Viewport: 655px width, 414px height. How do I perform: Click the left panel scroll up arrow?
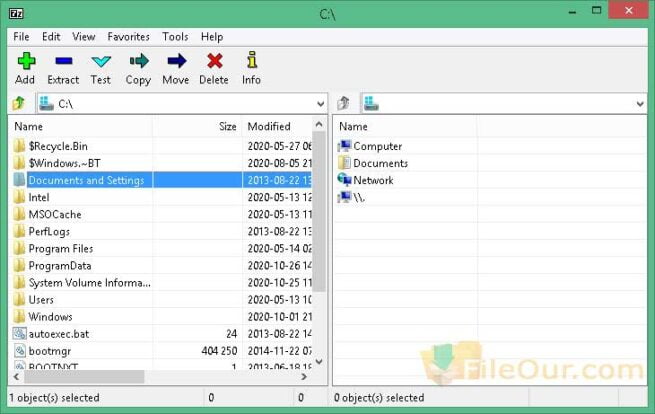(319, 124)
